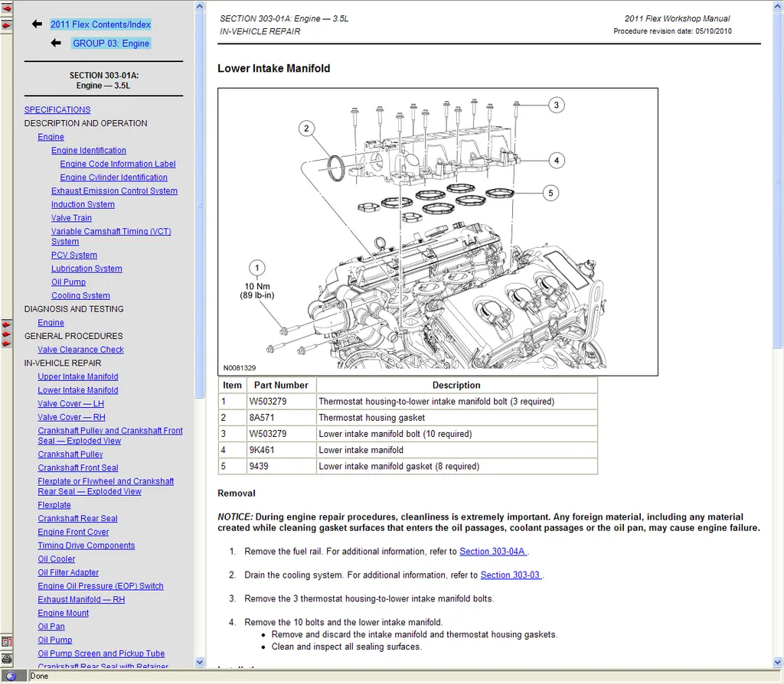
Task: Open the Oil Pan link
Action: [x=51, y=626]
